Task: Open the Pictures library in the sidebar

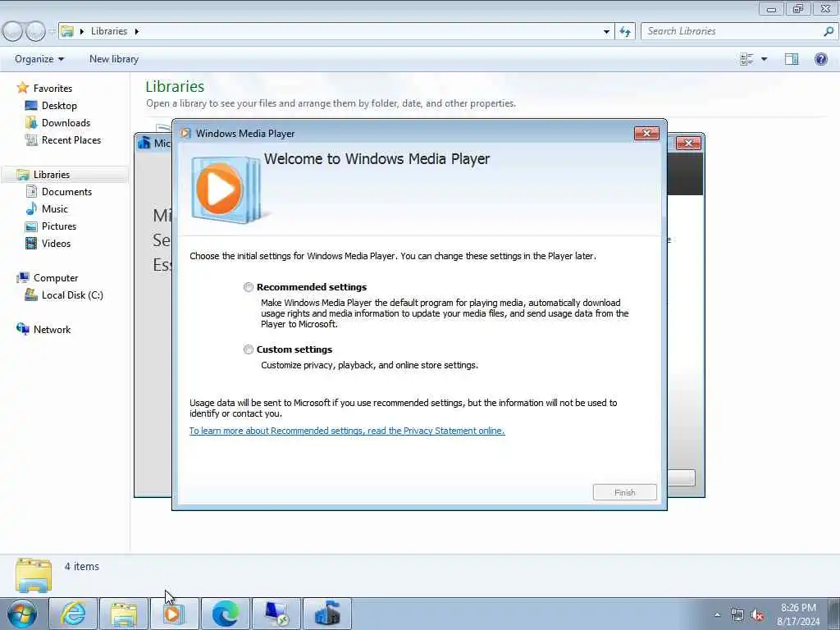Action: tap(59, 226)
